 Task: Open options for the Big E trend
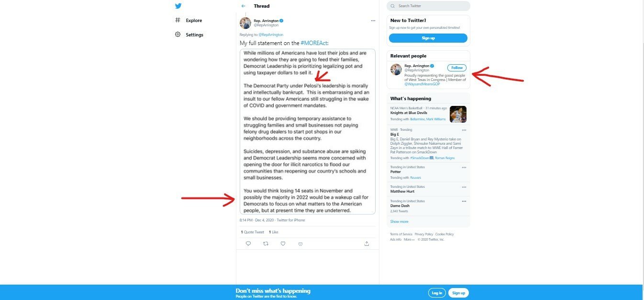pos(464,130)
